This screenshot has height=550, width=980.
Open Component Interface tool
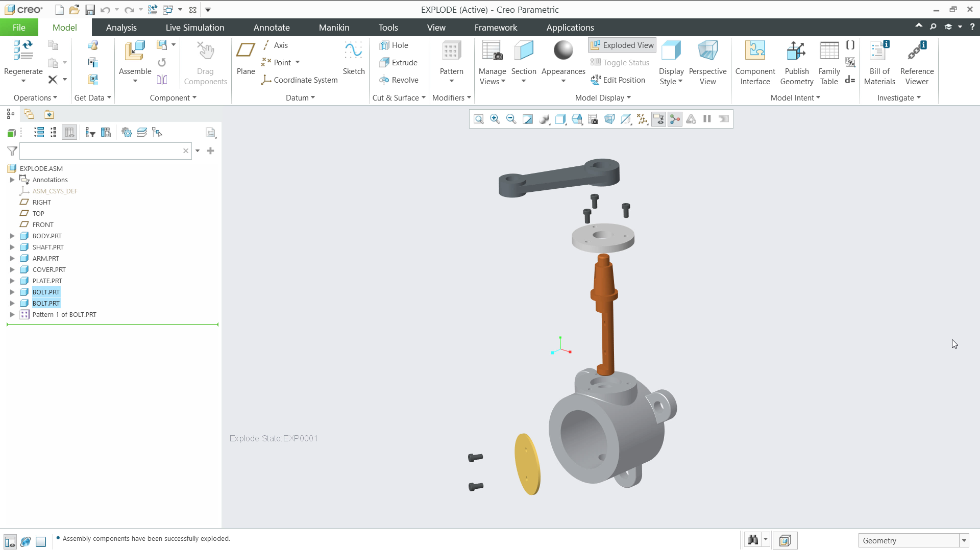[755, 63]
